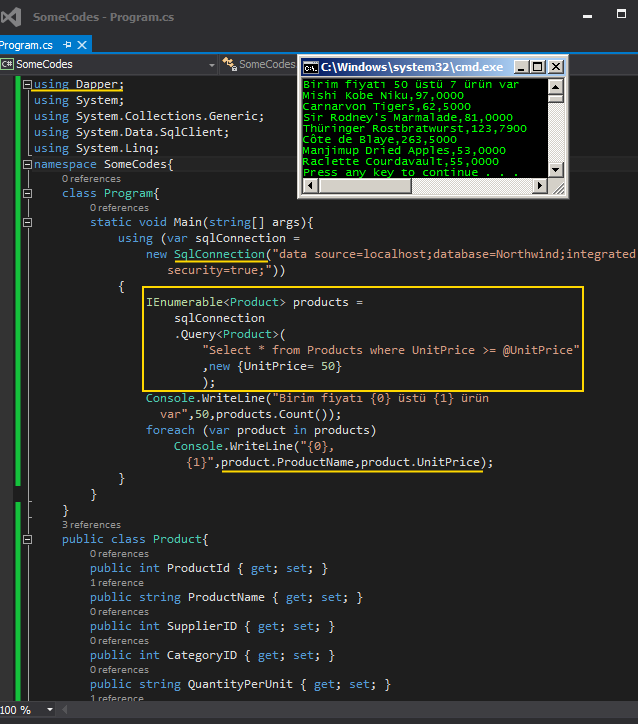Click the ',new {UnitPrice= 50}' line

coord(272,367)
